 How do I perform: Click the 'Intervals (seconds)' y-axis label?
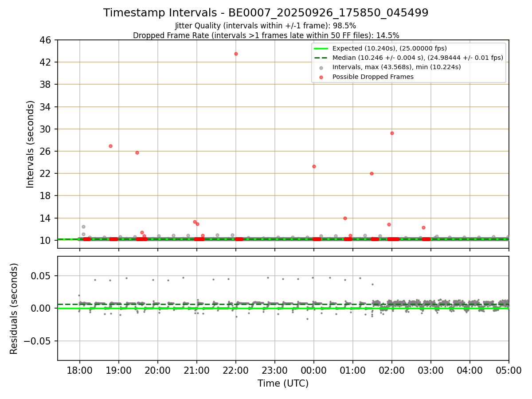pyautogui.click(x=30, y=144)
